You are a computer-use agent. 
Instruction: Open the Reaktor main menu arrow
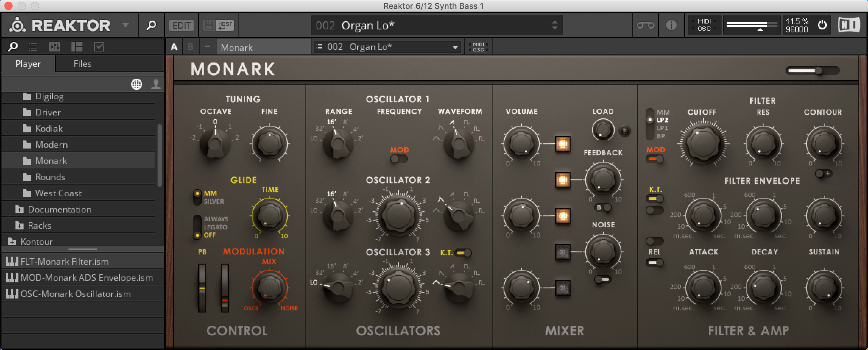pyautogui.click(x=126, y=25)
